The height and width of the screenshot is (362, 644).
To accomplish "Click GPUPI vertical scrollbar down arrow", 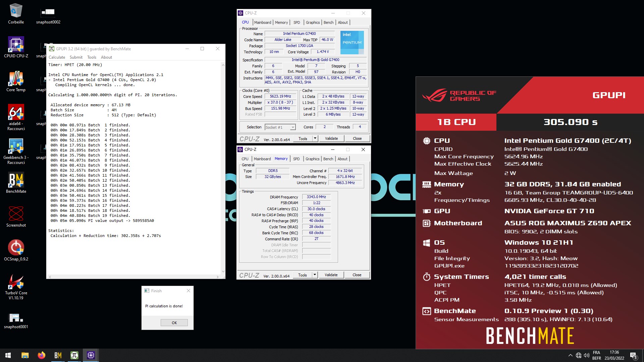I will click(x=223, y=271).
